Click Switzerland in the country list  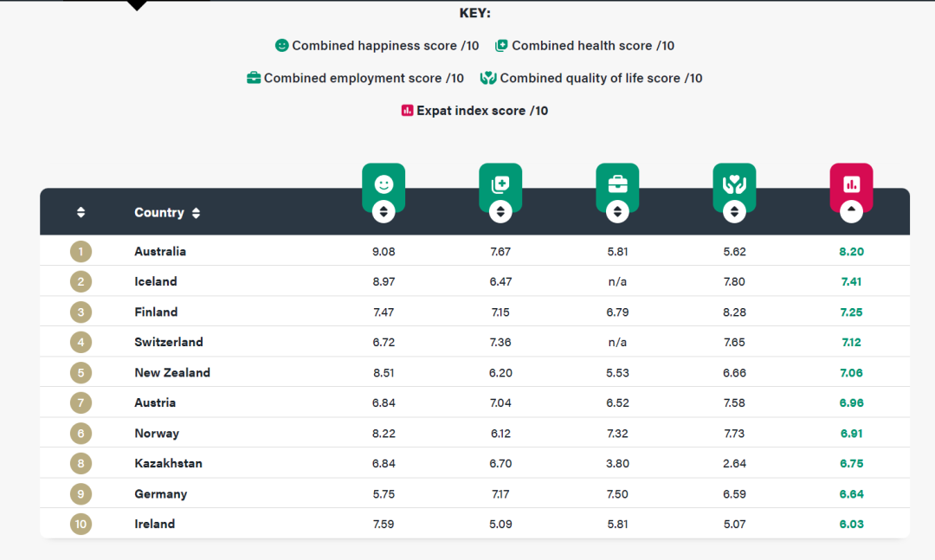[x=169, y=343]
